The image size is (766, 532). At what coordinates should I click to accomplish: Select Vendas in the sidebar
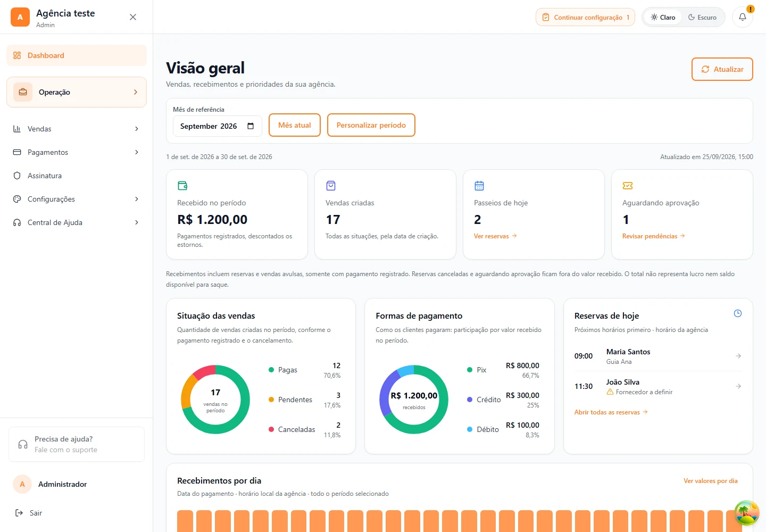(x=77, y=129)
